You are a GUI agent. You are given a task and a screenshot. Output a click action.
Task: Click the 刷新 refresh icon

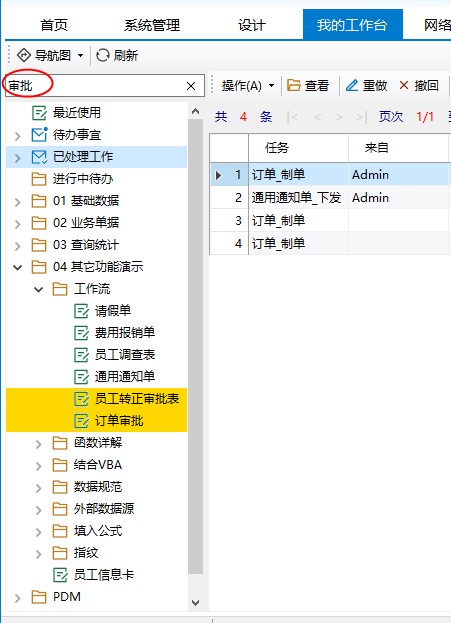[103, 55]
